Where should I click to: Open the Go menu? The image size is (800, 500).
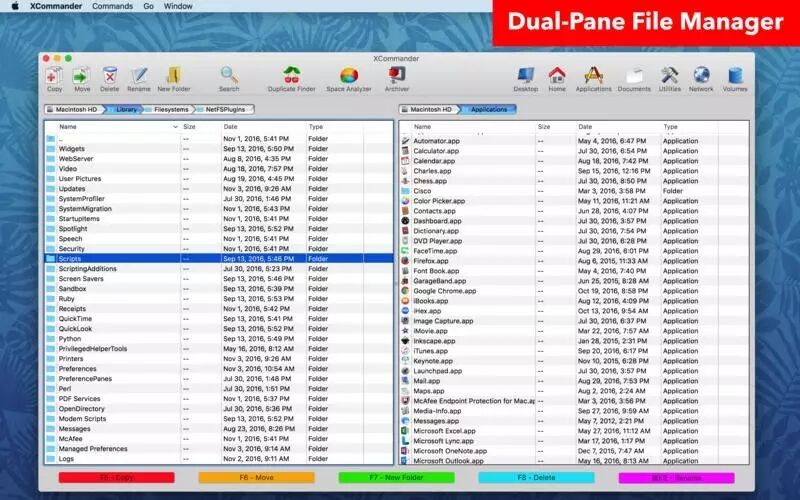point(148,6)
